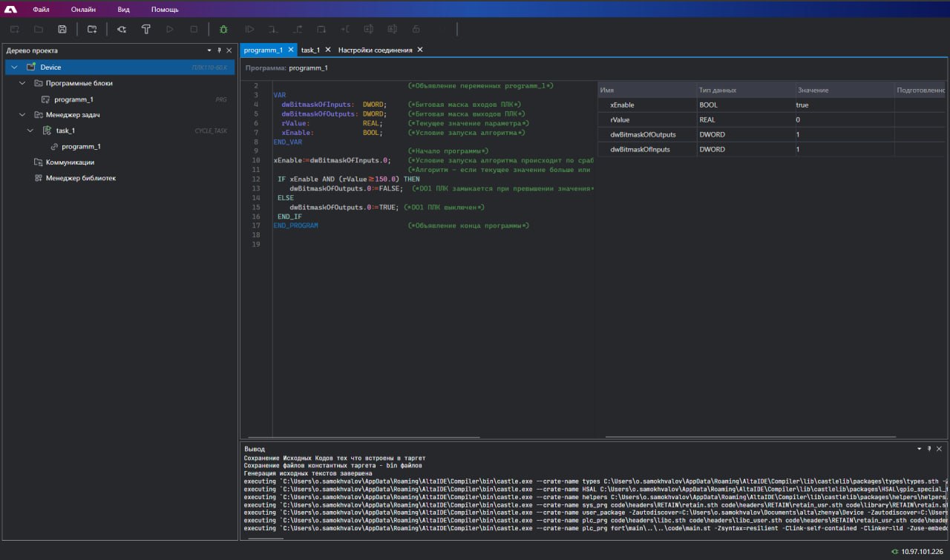Click the play start icon in toolbar
The width and height of the screenshot is (950, 560).
click(170, 30)
